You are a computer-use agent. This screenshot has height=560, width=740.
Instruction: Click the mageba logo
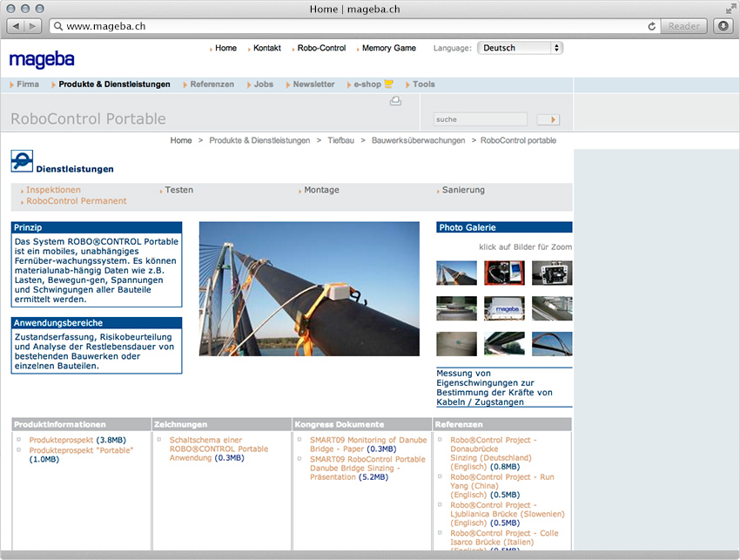(x=42, y=60)
